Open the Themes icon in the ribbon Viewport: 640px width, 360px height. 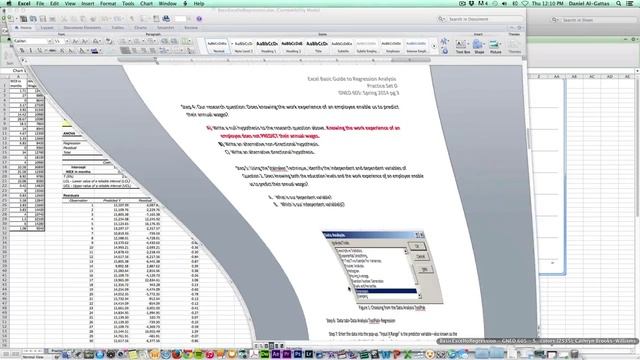click(515, 46)
